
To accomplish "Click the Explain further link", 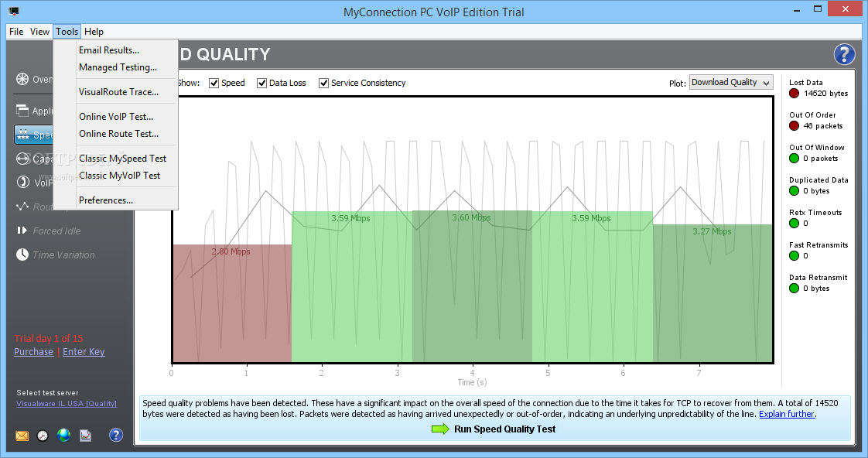I will [787, 414].
